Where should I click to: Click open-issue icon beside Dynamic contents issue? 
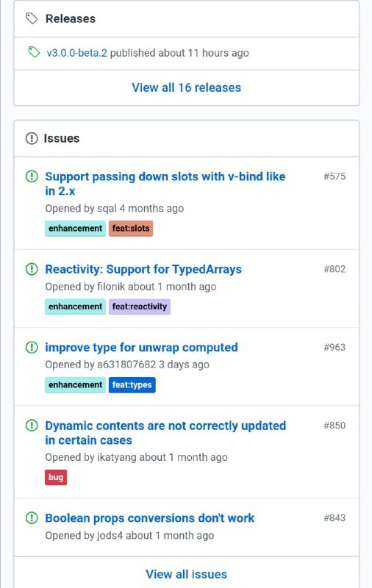click(32, 426)
